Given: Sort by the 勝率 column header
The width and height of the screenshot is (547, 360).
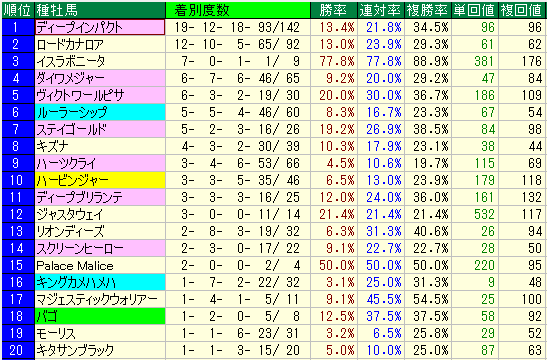Looking at the screenshot, I should (x=334, y=10).
